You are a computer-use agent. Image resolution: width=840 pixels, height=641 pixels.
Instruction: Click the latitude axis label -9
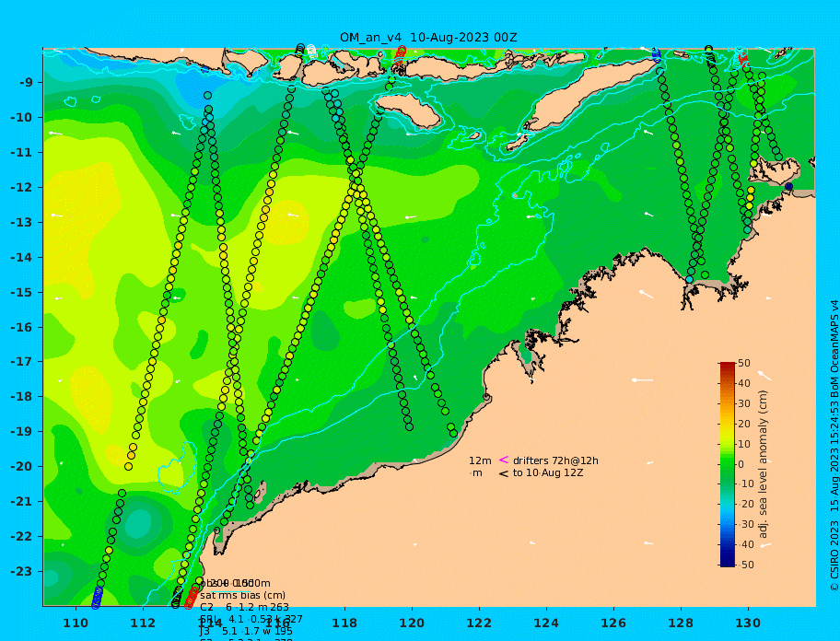(26, 83)
